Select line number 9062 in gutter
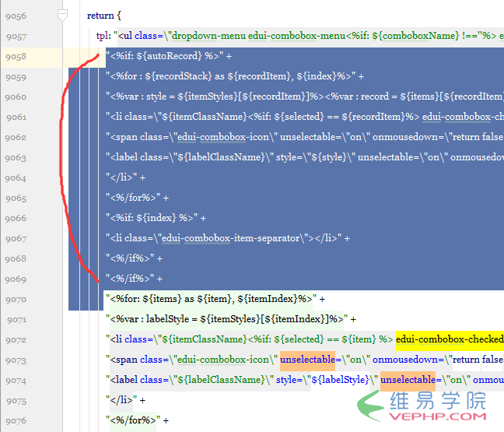This screenshot has width=504, height=432. click(x=16, y=137)
